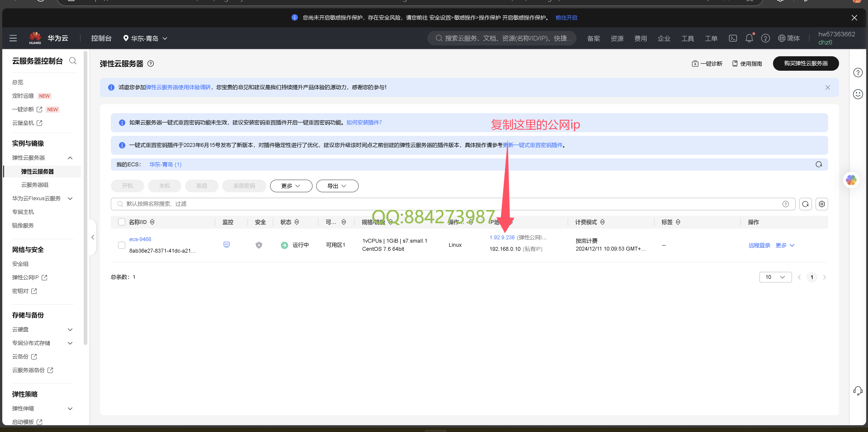Open 工单 in top navigation
Image resolution: width=868 pixels, height=432 pixels.
pos(711,38)
